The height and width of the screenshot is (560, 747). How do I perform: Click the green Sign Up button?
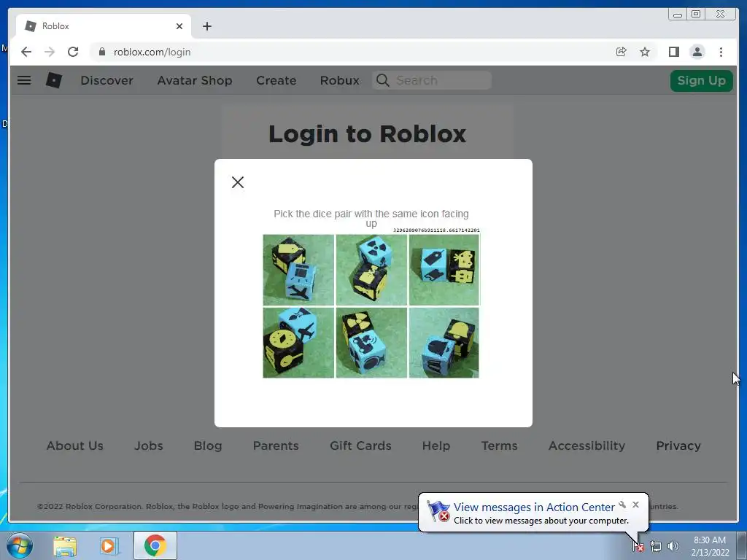pos(701,80)
